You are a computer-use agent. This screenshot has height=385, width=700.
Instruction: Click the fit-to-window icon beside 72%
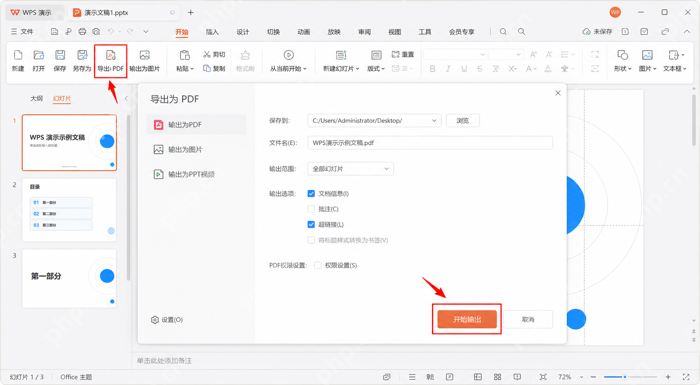coord(543,377)
